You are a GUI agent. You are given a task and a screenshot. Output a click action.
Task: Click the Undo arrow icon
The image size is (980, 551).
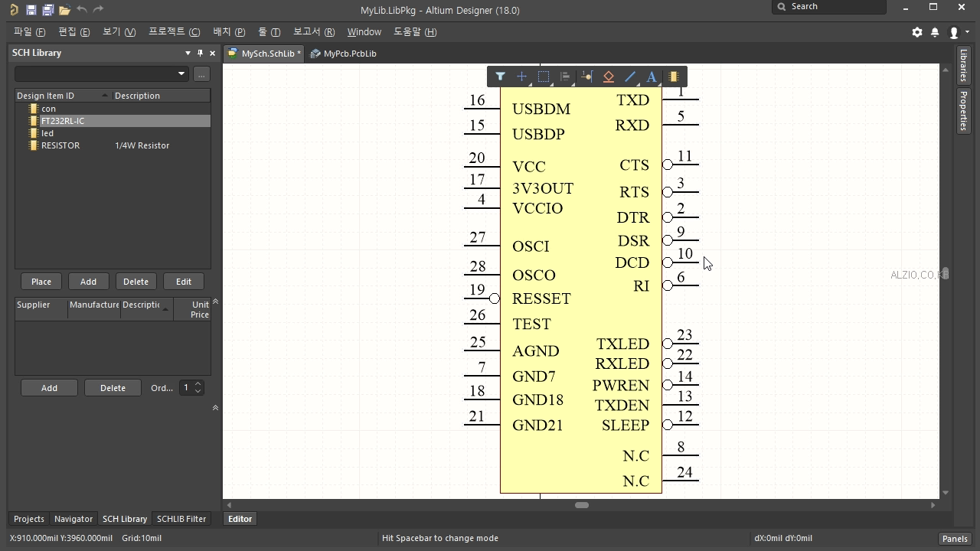point(81,10)
